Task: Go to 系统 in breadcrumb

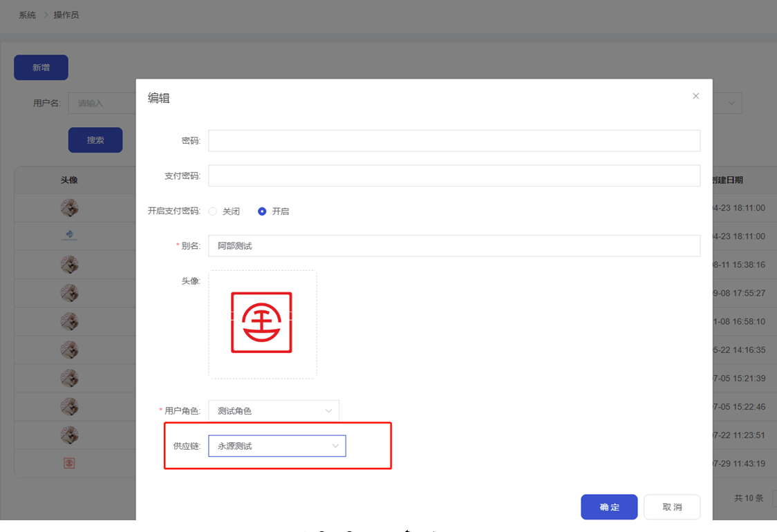Action: point(27,15)
